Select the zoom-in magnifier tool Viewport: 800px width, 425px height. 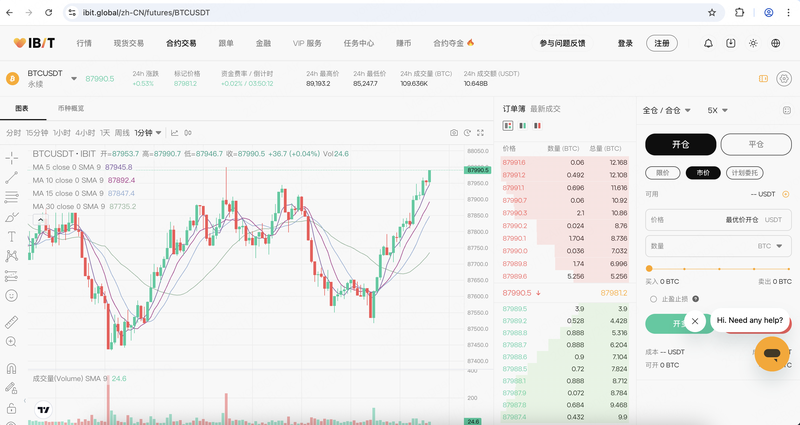pyautogui.click(x=11, y=342)
